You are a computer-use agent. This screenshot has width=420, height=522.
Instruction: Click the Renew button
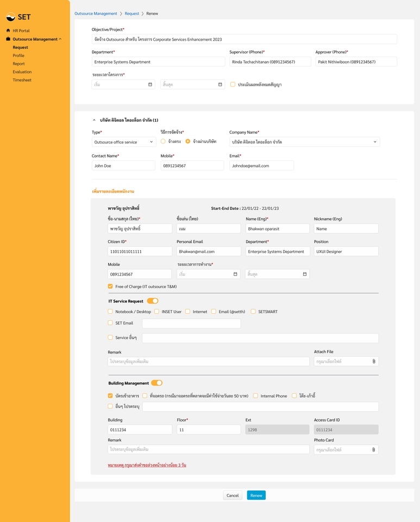pyautogui.click(x=256, y=495)
